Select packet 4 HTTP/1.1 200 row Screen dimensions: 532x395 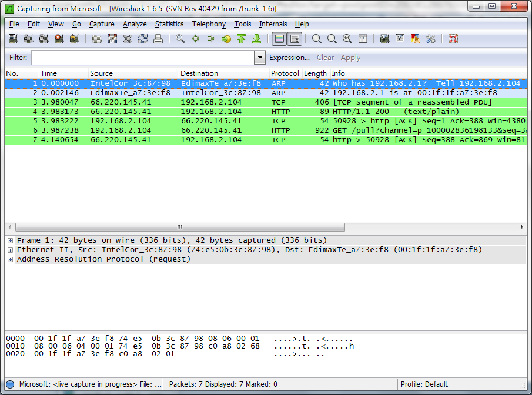pyautogui.click(x=266, y=112)
